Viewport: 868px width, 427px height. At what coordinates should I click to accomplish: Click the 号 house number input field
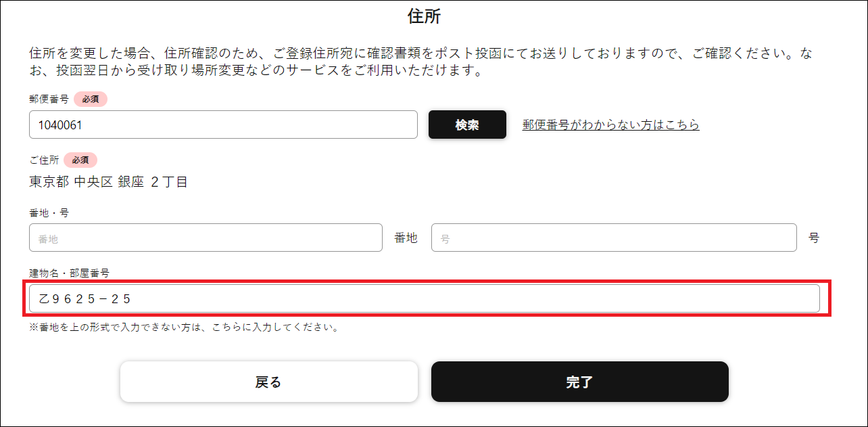click(613, 238)
